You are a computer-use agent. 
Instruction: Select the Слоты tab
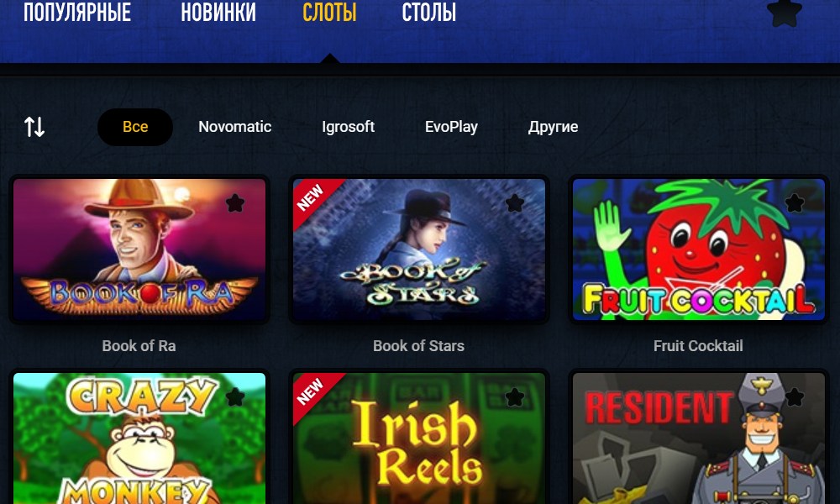pos(329,12)
